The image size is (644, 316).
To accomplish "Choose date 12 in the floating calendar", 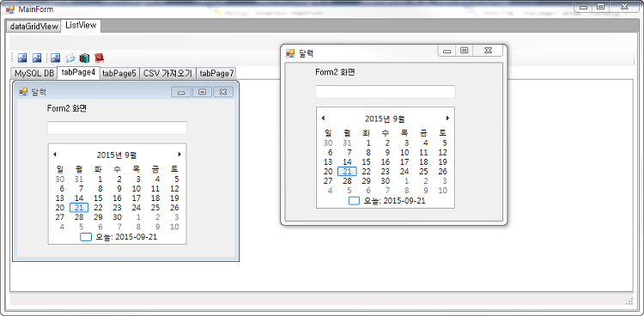I will pyautogui.click(x=443, y=153).
